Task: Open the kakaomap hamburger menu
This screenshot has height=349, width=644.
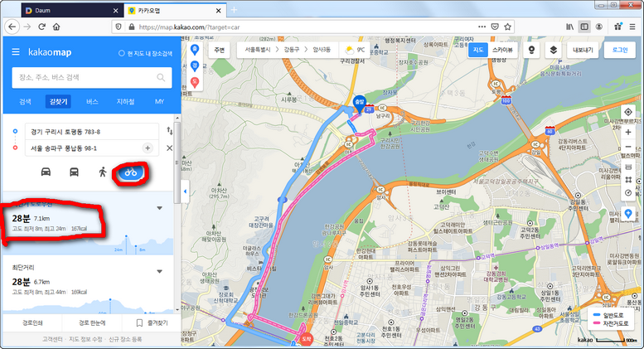Action: [x=16, y=52]
